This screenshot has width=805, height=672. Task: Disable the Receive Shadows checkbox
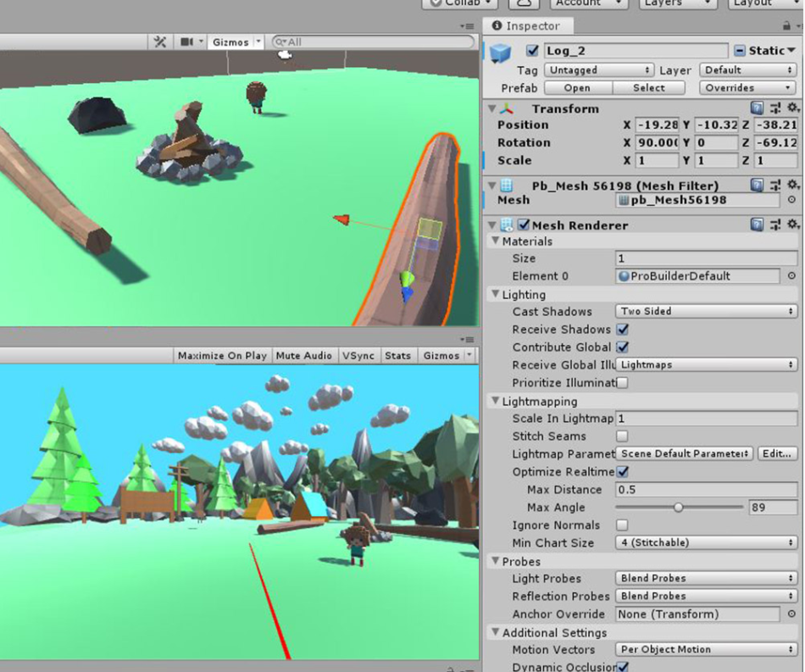(622, 329)
